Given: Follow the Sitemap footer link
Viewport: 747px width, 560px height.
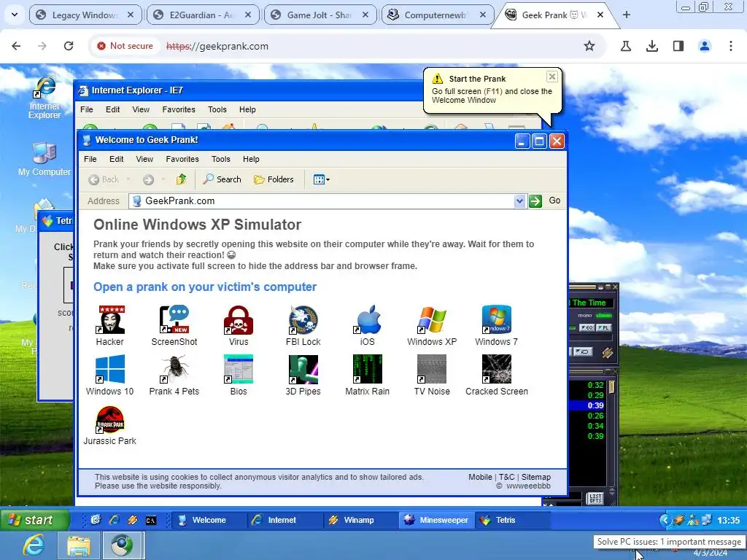Looking at the screenshot, I should pos(536,477).
